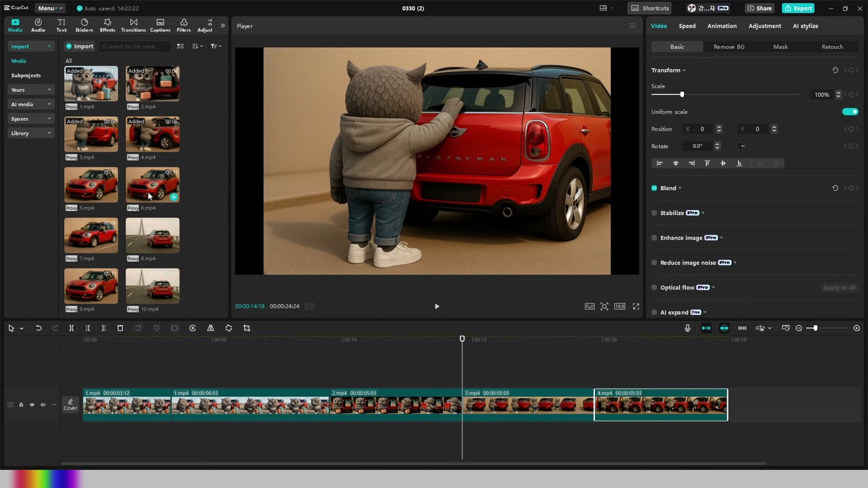Switch to the AI stylize tab
The width and height of the screenshot is (868, 488).
805,26
